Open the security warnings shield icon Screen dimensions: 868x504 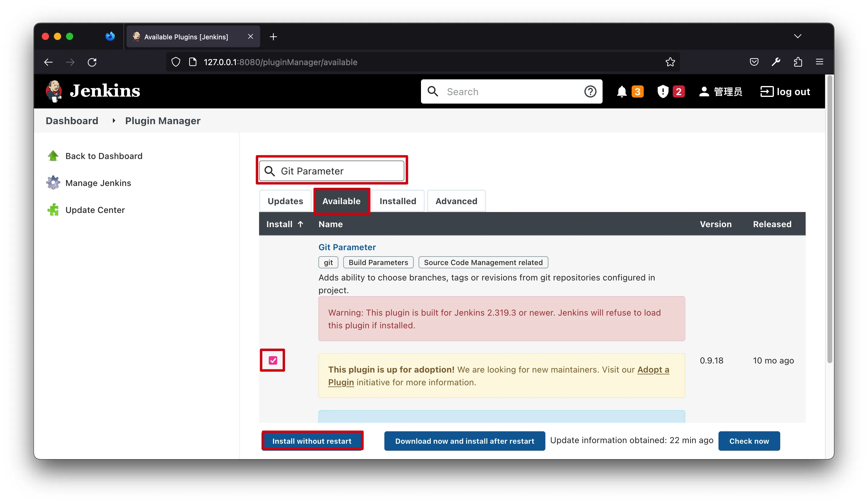pyautogui.click(x=663, y=92)
